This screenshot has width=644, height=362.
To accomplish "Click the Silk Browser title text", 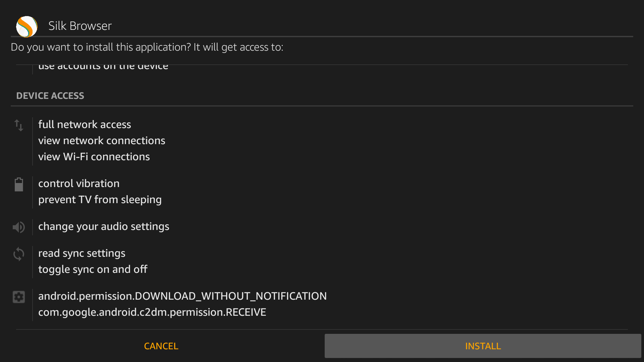I will 80,26.
